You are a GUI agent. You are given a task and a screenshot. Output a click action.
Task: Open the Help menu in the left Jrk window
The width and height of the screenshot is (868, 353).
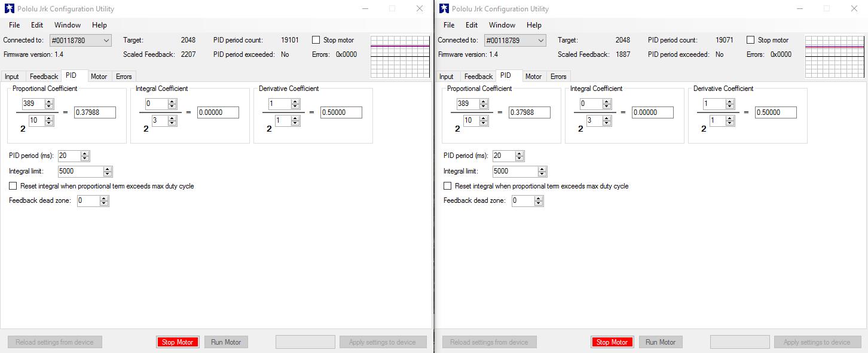(99, 25)
